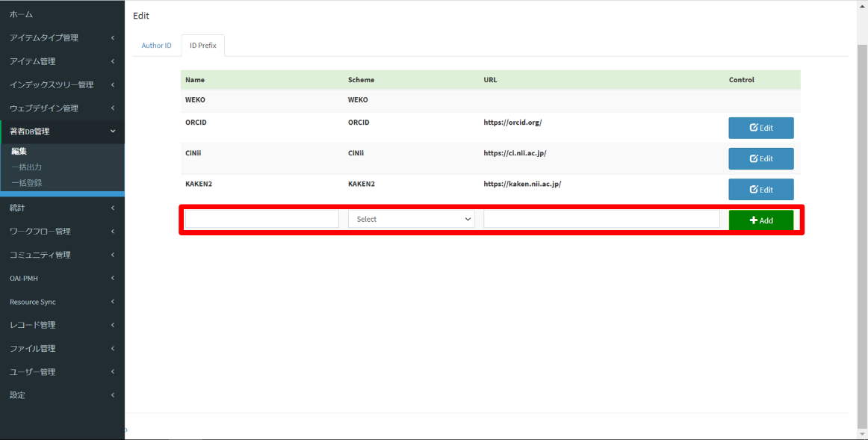Click Edit button for CiNii row
This screenshot has width=868, height=440.
tap(760, 158)
